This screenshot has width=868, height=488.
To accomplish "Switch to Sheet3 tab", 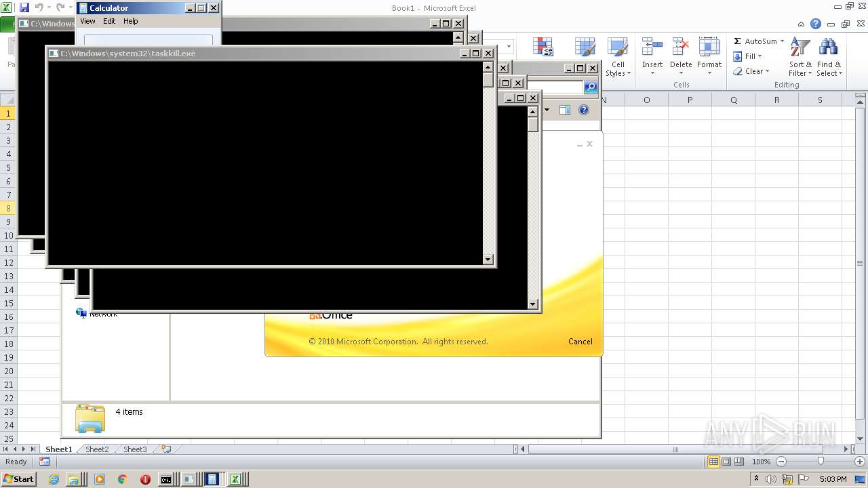I will coord(134,449).
